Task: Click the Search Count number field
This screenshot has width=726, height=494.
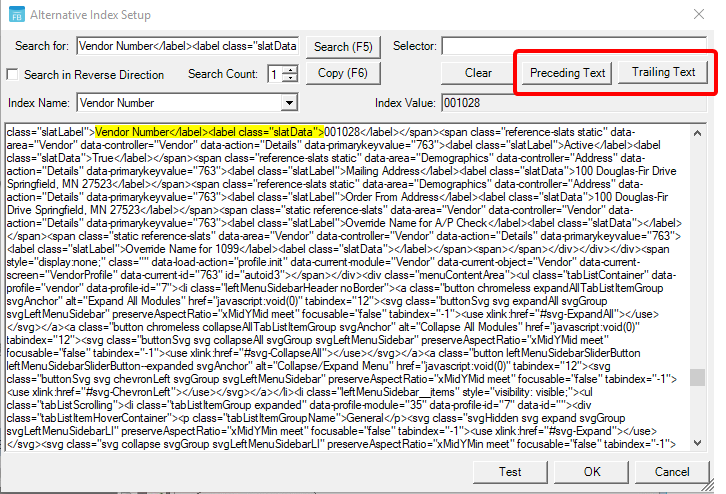Action: click(275, 74)
